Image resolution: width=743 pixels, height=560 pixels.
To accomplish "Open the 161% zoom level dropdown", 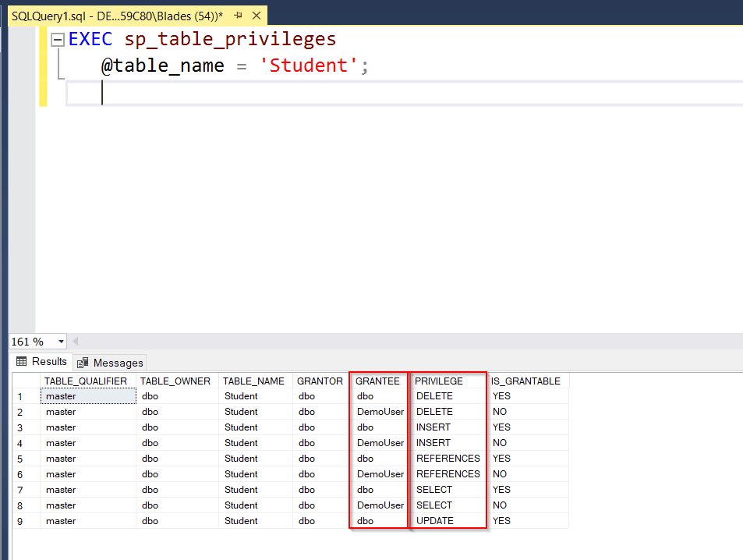I will point(61,341).
